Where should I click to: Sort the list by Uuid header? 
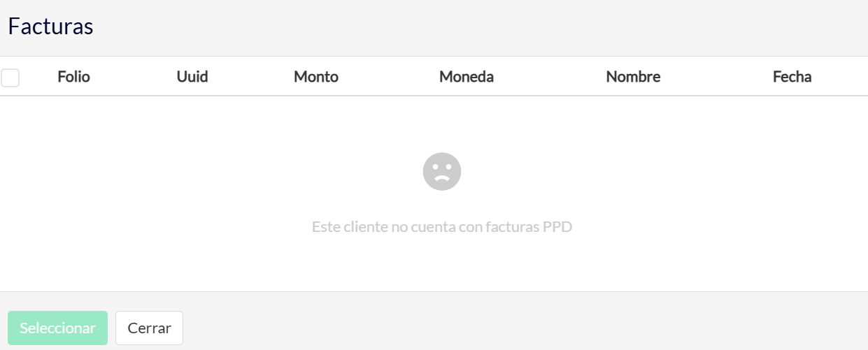(x=192, y=77)
